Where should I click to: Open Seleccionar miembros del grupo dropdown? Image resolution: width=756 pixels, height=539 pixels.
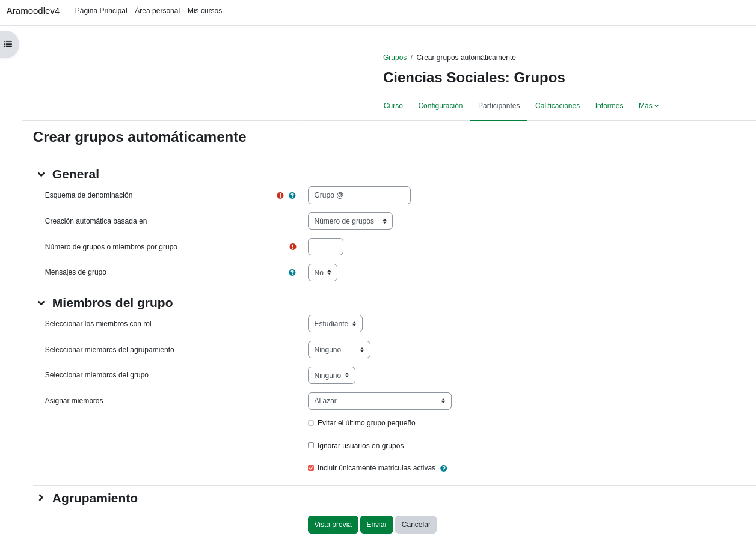tap(331, 376)
